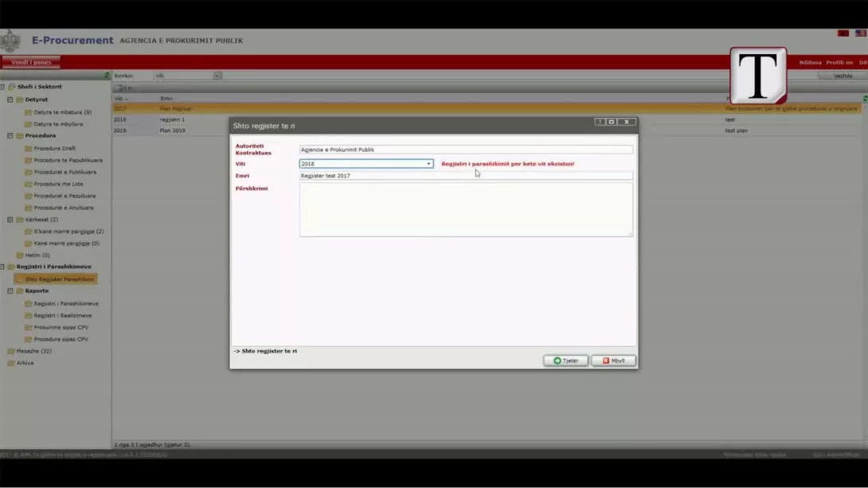Click the green refresh icon above the grid
Screen dimensions: 868x488
point(865,99)
